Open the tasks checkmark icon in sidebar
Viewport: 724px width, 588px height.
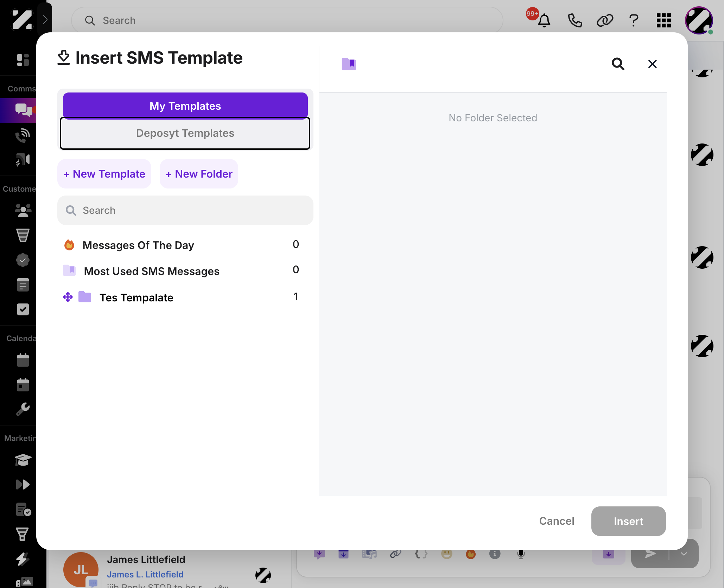click(x=23, y=309)
